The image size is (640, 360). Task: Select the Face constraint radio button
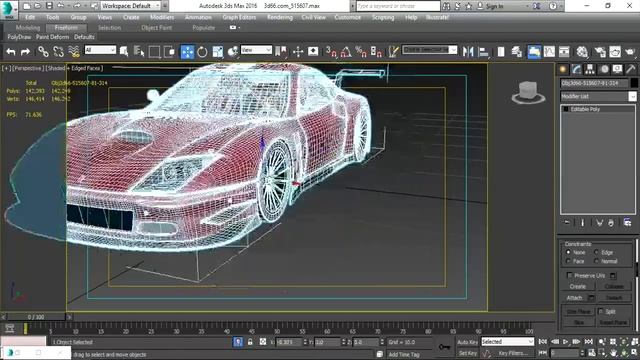(568, 261)
